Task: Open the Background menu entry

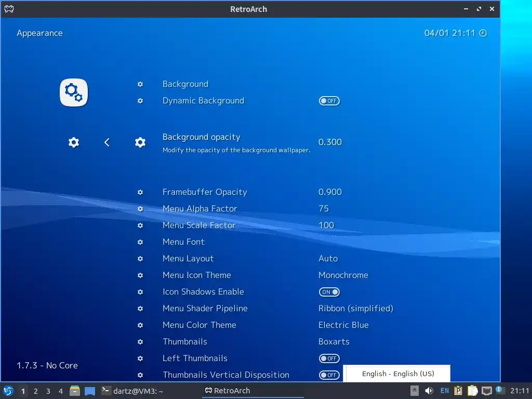Action: click(185, 84)
